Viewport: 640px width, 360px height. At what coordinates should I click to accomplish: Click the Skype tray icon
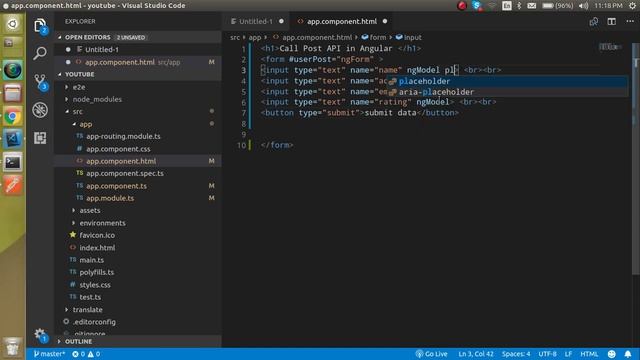click(477, 6)
